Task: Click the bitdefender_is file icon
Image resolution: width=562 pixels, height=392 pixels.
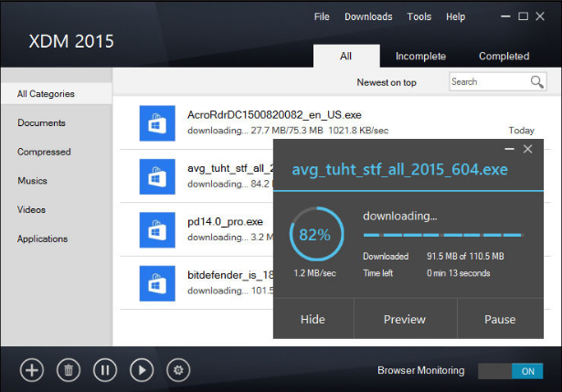Action: (157, 283)
